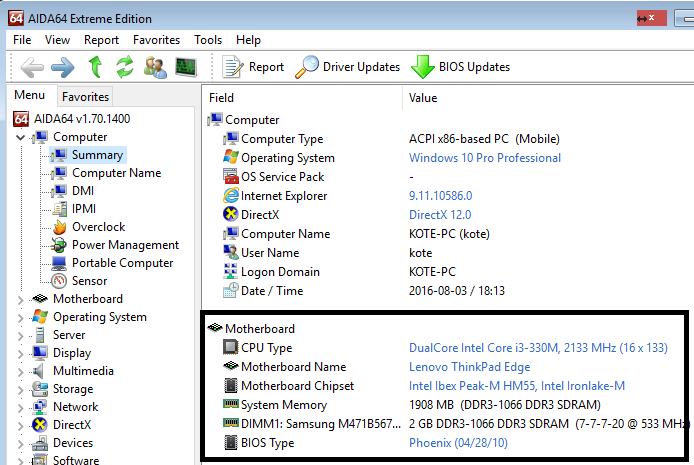Viewport: 694px width, 465px height.
Task: Expand the Devices tree node
Action: (20, 444)
